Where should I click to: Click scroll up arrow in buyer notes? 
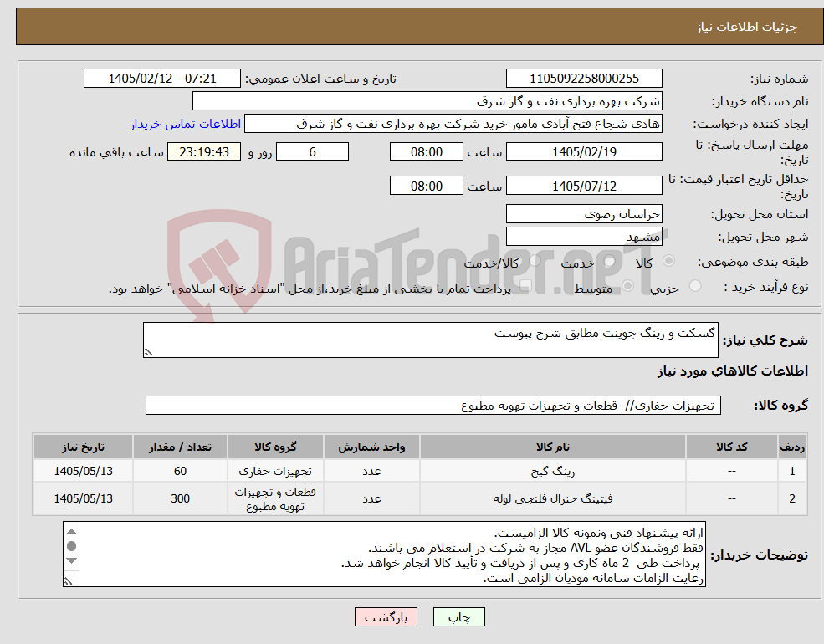tap(72, 532)
